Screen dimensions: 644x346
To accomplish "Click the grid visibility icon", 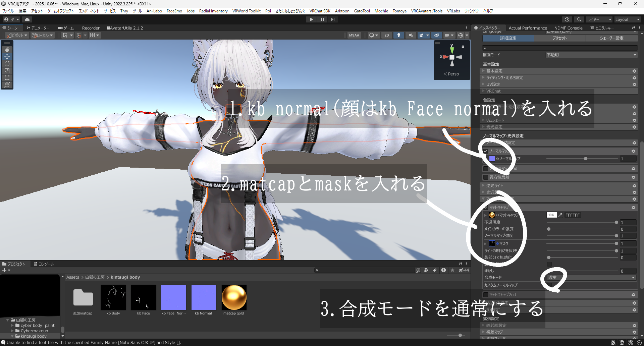I will [x=65, y=35].
